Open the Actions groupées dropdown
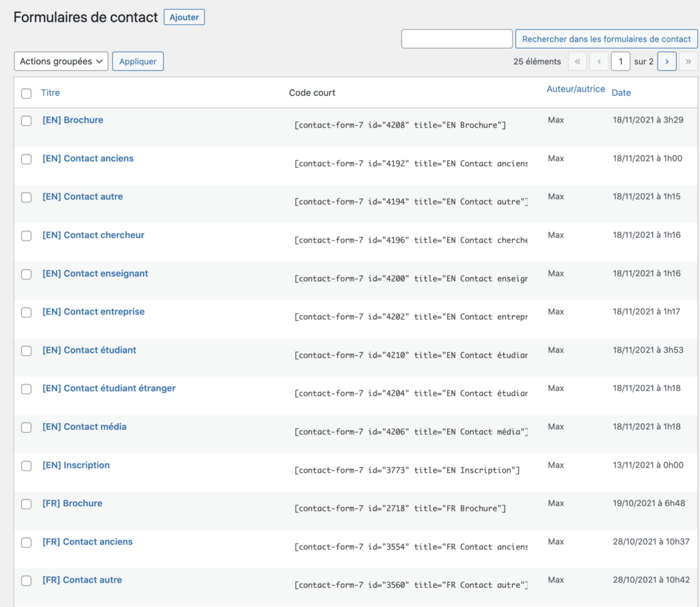 (x=61, y=62)
